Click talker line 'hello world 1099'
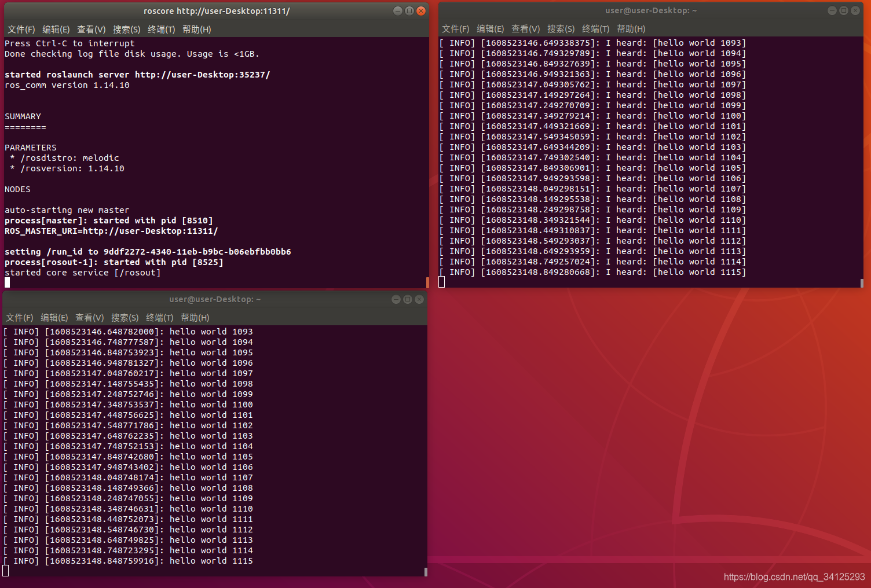 point(211,394)
